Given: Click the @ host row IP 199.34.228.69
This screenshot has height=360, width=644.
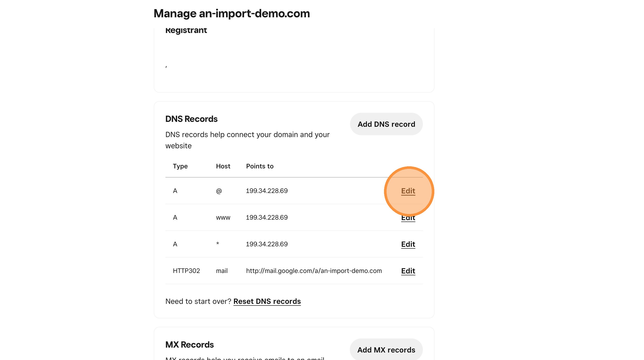Looking at the screenshot, I should pos(267,191).
